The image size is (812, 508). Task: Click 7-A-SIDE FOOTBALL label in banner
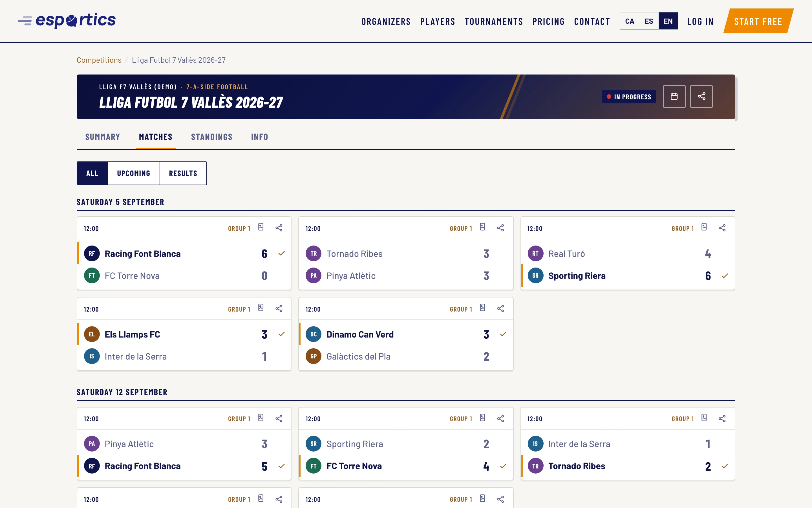[217, 87]
